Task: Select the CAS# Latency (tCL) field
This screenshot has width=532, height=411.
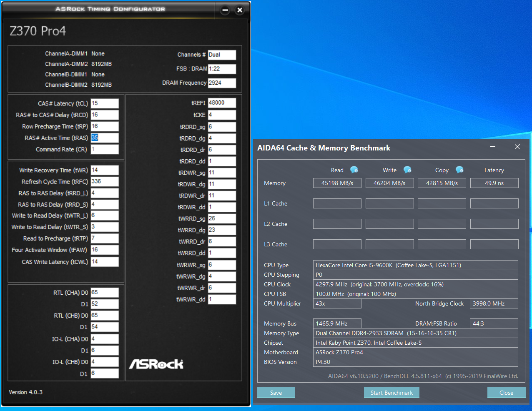Action: (105, 103)
